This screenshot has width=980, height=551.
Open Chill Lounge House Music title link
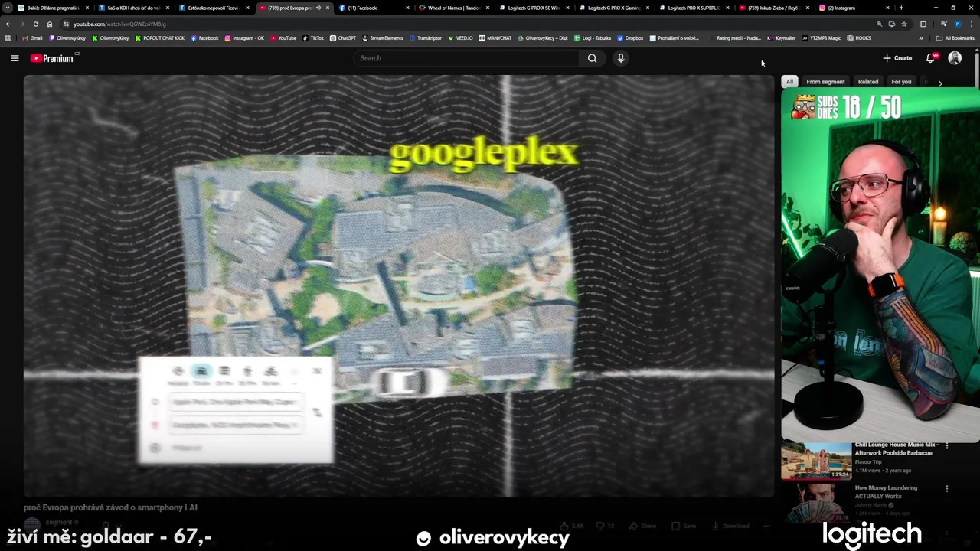click(897, 448)
